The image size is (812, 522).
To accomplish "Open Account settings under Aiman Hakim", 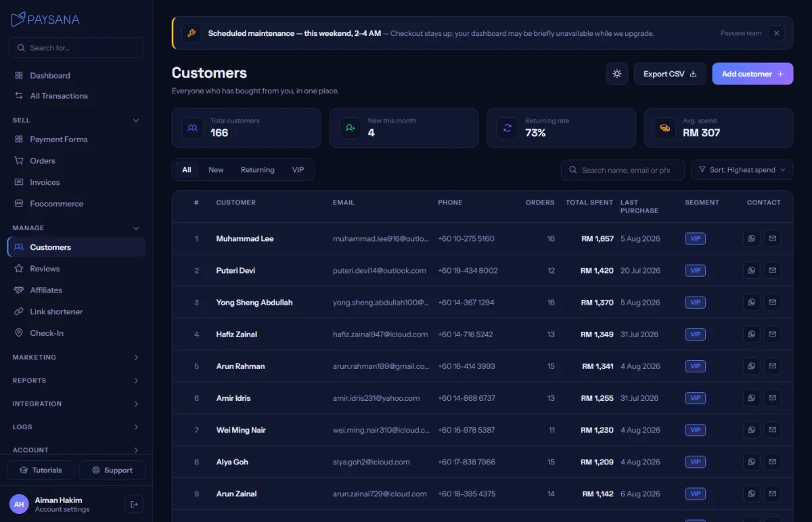I will [x=62, y=509].
